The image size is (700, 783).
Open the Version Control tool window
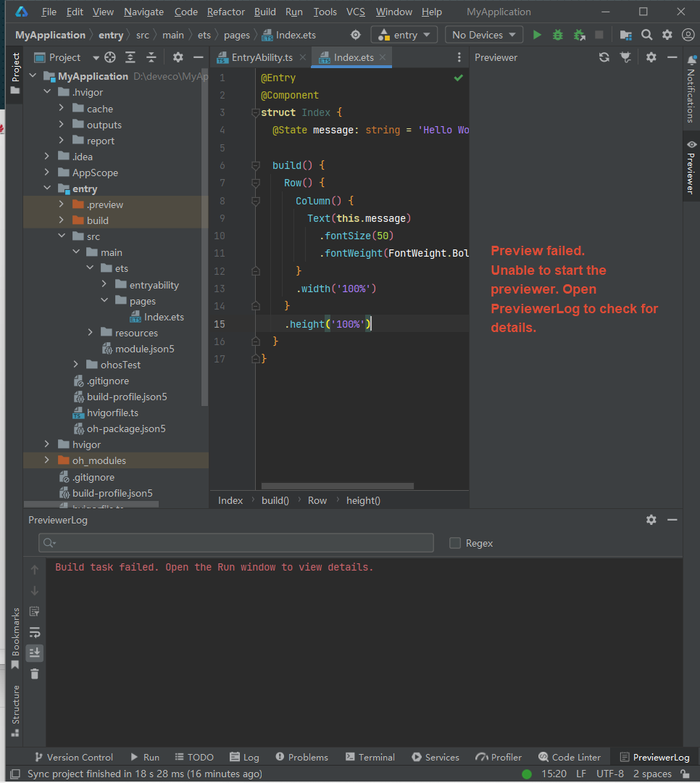[74, 757]
